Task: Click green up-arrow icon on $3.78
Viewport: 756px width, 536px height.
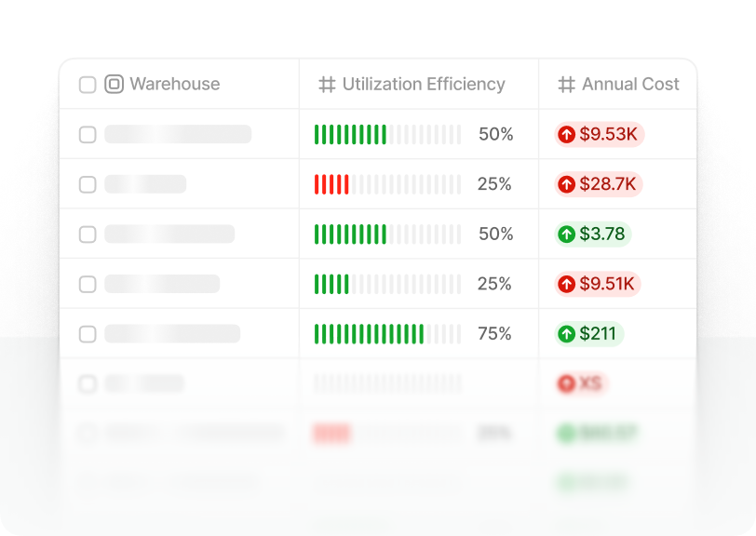Action: (x=566, y=234)
